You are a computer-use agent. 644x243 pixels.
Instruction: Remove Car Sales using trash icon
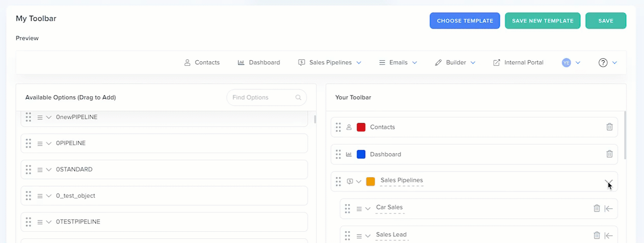pos(597,208)
